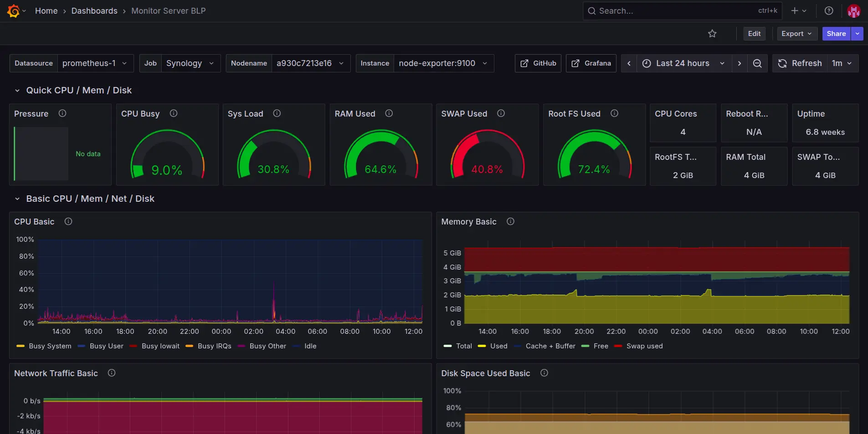Open refresh interval 1m dropdown
Screen dimensions: 868x434
click(x=842, y=63)
